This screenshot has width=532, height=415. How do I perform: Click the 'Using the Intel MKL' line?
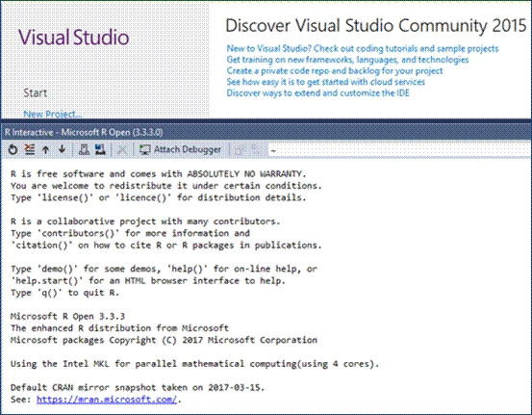(x=194, y=364)
